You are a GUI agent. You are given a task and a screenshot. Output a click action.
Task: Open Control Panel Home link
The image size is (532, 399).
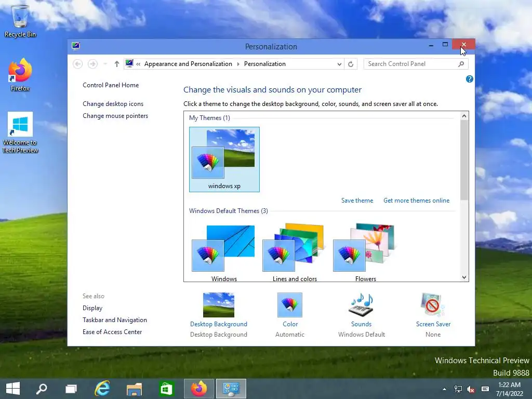tap(111, 85)
